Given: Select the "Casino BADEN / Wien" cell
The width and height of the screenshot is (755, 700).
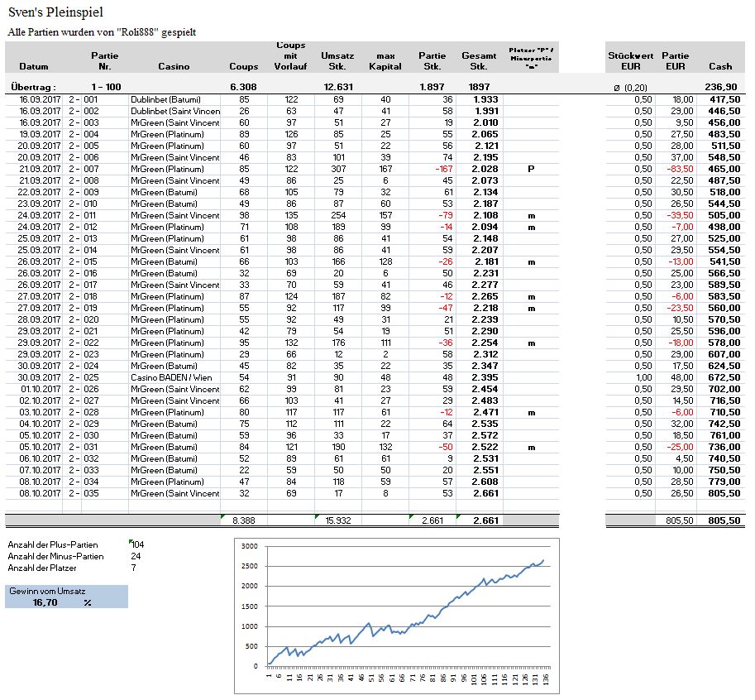Looking at the screenshot, I should [171, 377].
